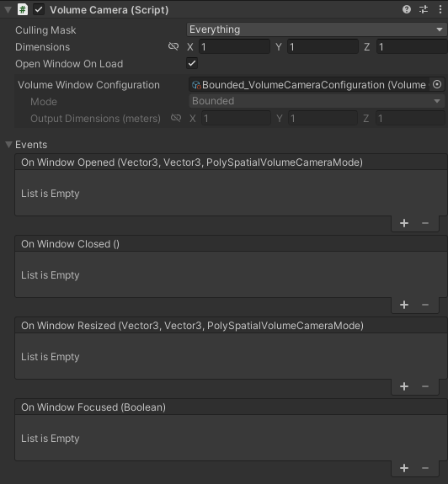The height and width of the screenshot is (484, 448).
Task: Toggle Output Dimensions constraint link icon
Action: pyautogui.click(x=176, y=118)
